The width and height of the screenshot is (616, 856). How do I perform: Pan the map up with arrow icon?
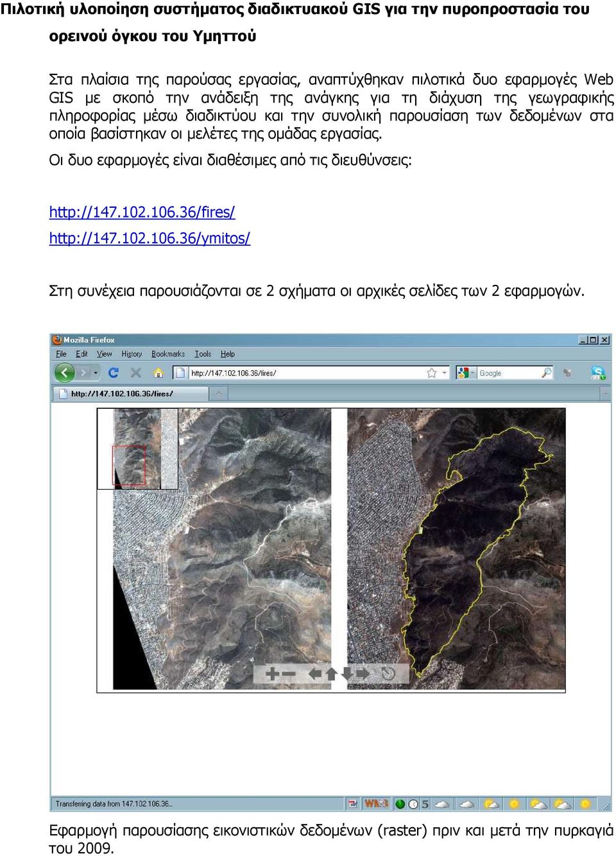pyautogui.click(x=331, y=674)
